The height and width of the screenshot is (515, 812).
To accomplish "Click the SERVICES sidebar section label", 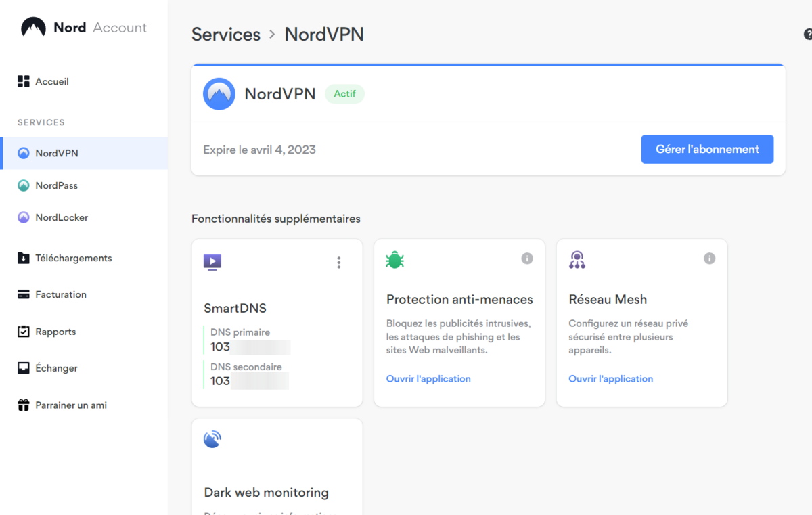I will pos(41,122).
